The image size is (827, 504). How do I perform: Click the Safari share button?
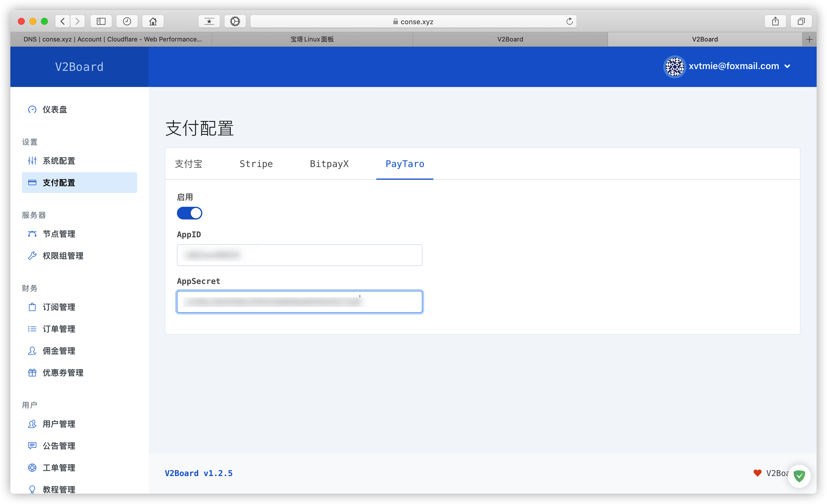coord(775,22)
